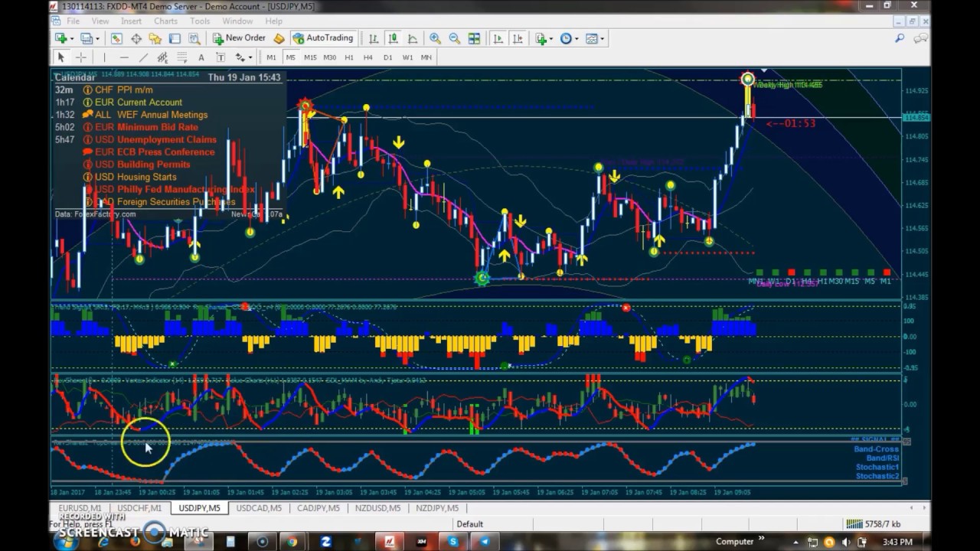The image size is (980, 551).
Task: Click the Default profile status text
Action: tap(469, 524)
